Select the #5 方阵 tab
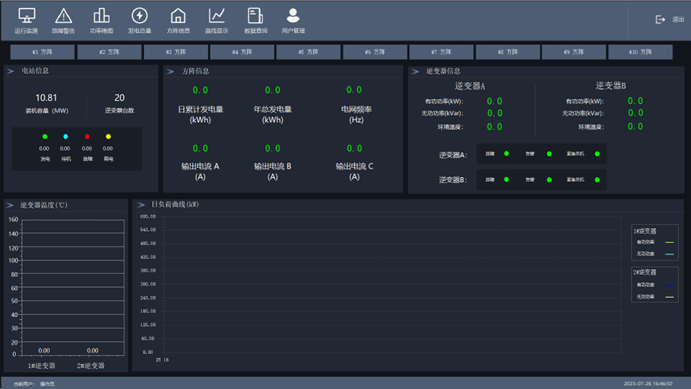Viewport: 691px width, 389px height. click(308, 52)
